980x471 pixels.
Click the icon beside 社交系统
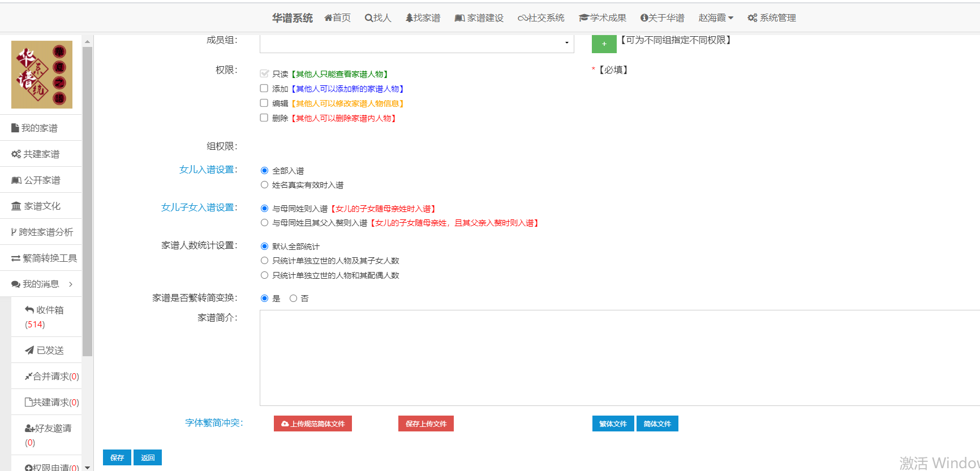[522, 18]
